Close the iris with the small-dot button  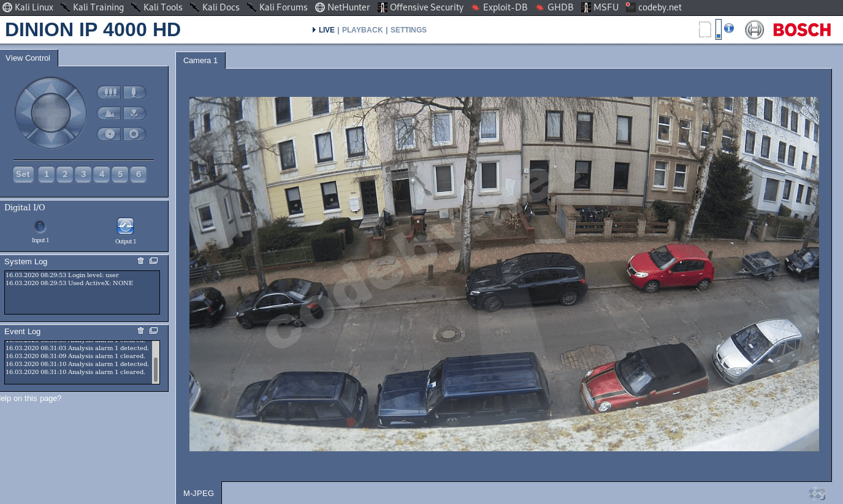(x=109, y=134)
